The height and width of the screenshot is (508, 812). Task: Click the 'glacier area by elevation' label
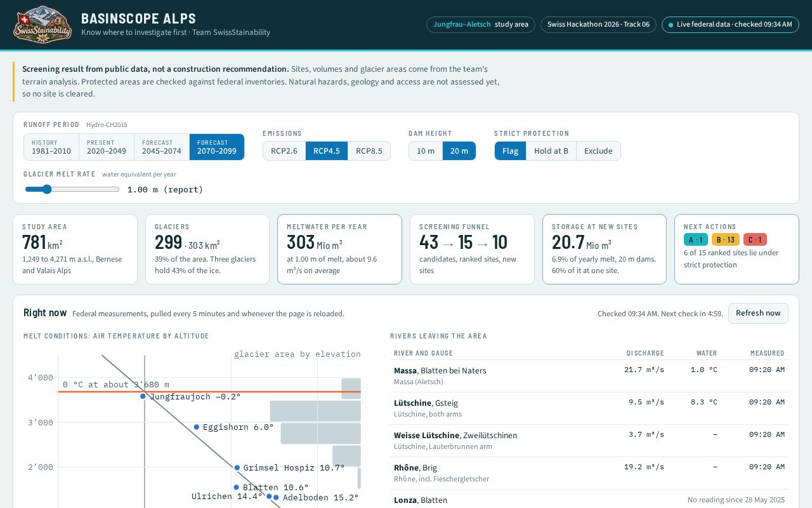(x=298, y=354)
